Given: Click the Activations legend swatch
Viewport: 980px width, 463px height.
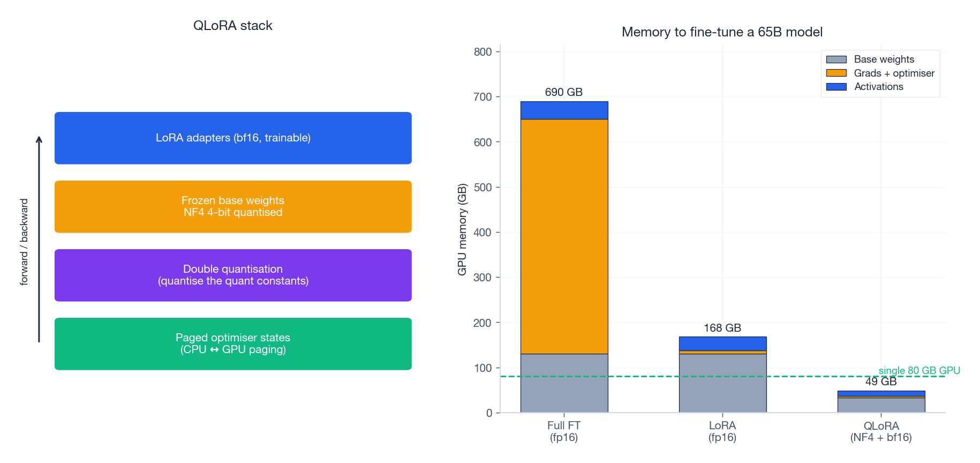Looking at the screenshot, I should (x=836, y=87).
